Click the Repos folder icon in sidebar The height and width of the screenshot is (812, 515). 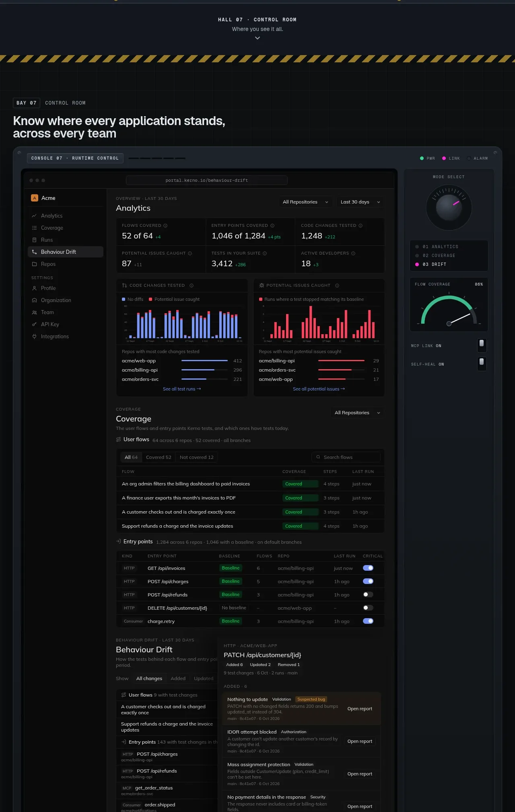tap(34, 264)
